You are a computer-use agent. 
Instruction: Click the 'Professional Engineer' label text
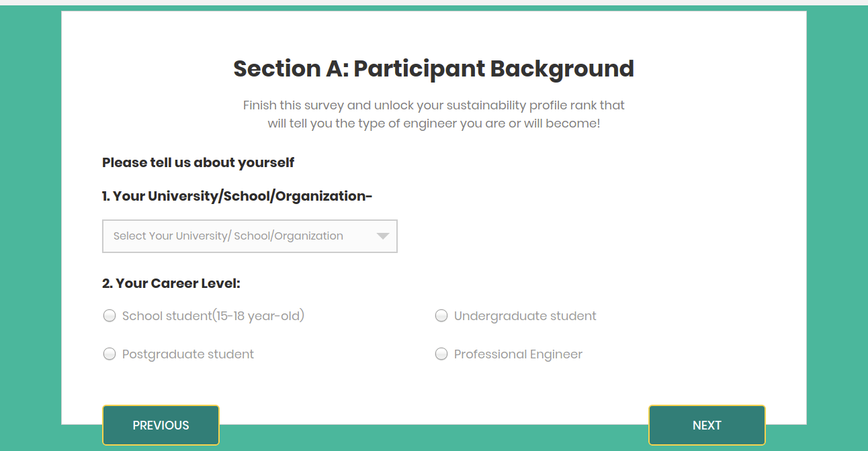point(517,354)
